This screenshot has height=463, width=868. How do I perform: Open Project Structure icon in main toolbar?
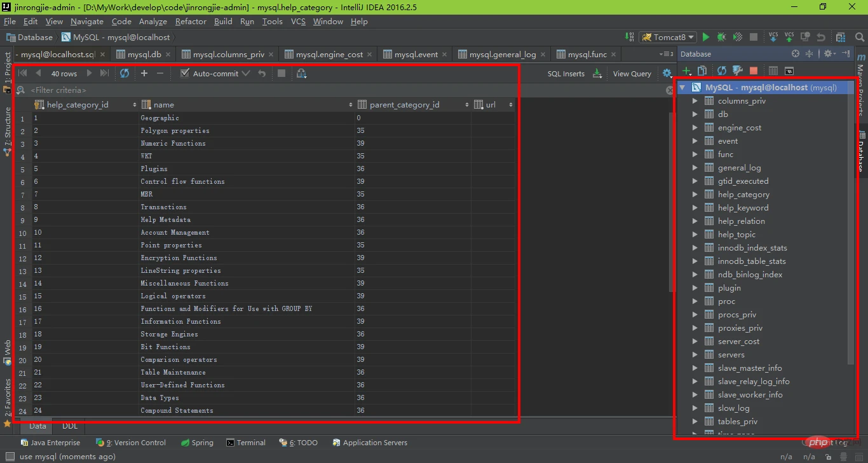point(841,38)
